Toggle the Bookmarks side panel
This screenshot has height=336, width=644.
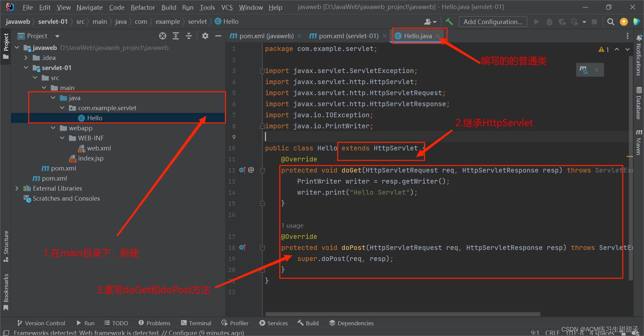click(x=6, y=292)
